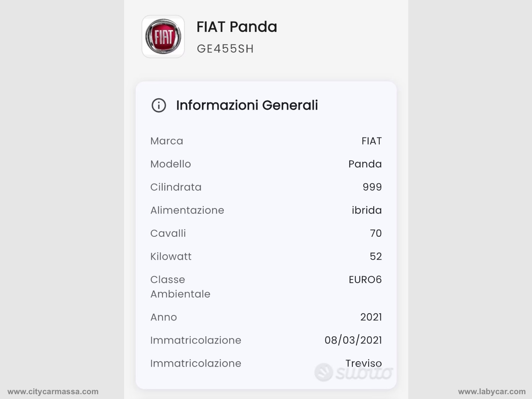Click the Marca value FIAT

(x=371, y=141)
